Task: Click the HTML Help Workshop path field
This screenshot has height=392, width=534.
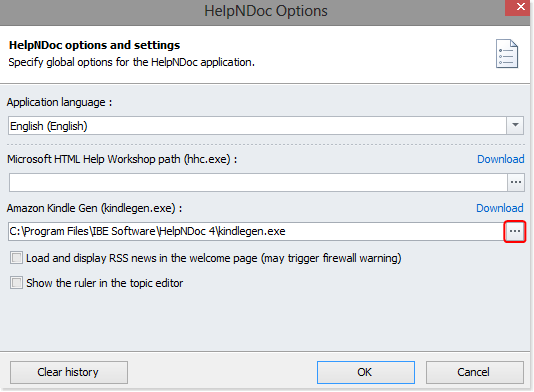Action: point(258,182)
